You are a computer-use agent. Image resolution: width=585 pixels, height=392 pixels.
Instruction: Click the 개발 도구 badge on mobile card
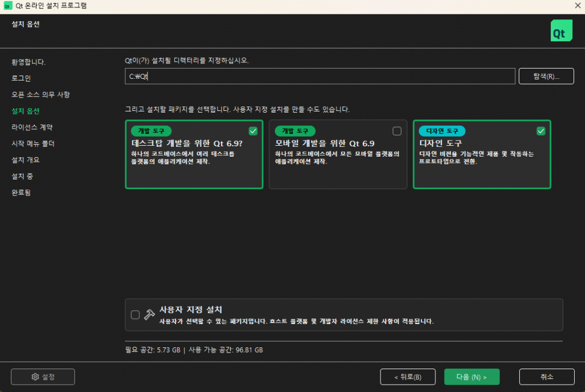coord(295,131)
